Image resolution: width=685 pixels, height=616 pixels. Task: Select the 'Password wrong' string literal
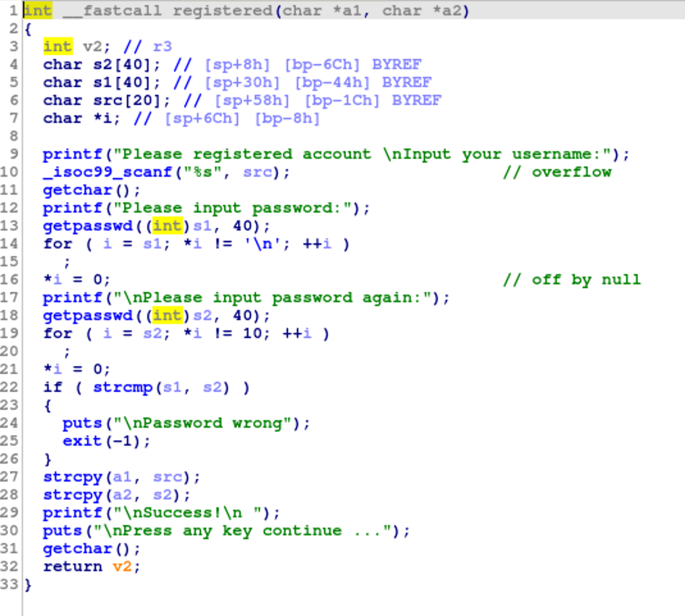[x=202, y=423]
